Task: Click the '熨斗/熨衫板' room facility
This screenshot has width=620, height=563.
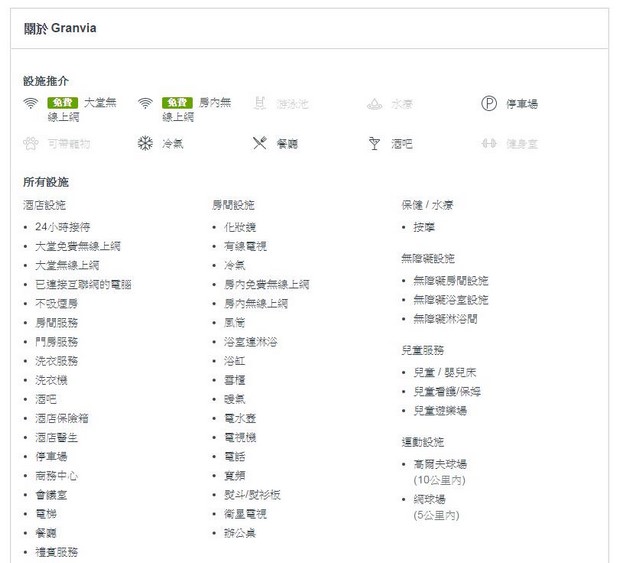Action: (x=252, y=495)
